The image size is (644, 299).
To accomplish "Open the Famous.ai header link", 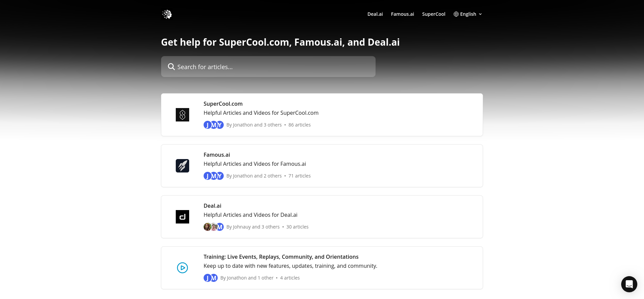I will coord(402,14).
